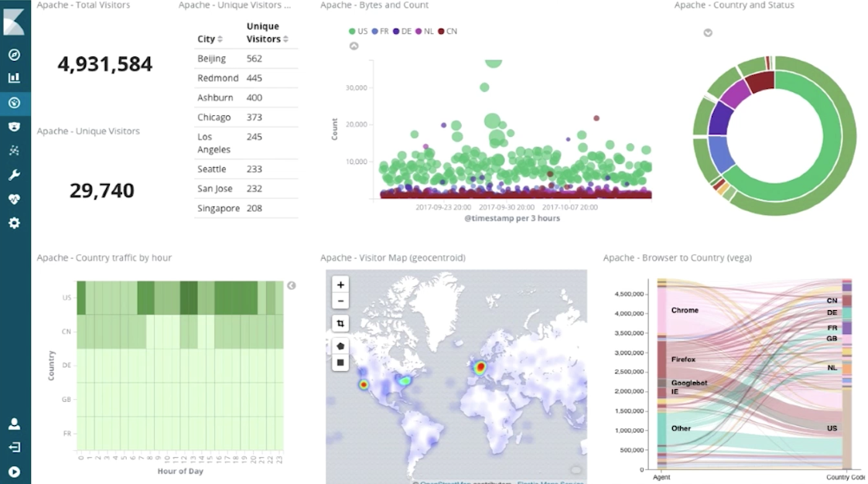Click the Apache - Browser to Country (vega) title
The width and height of the screenshot is (868, 484).
pos(678,257)
